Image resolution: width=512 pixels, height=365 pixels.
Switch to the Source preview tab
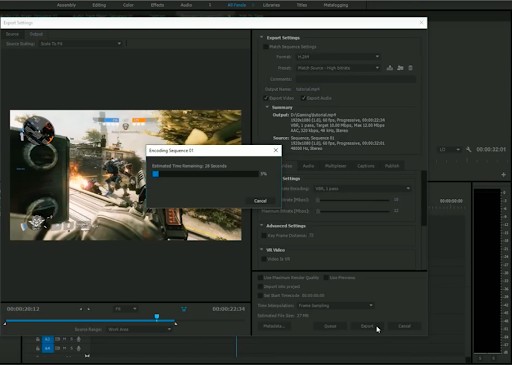click(12, 34)
